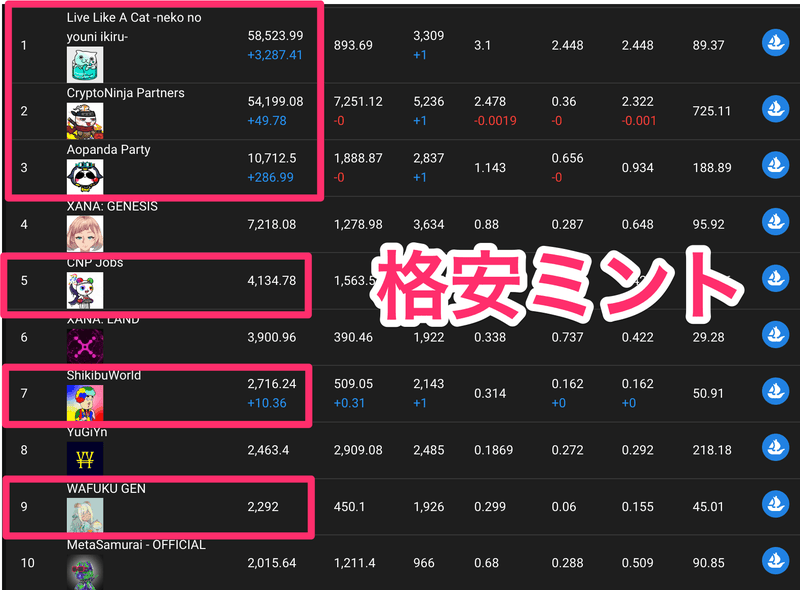This screenshot has height=590, width=800.
Task: Click the ShikibuWorld colorful thumbnail
Action: (x=85, y=403)
